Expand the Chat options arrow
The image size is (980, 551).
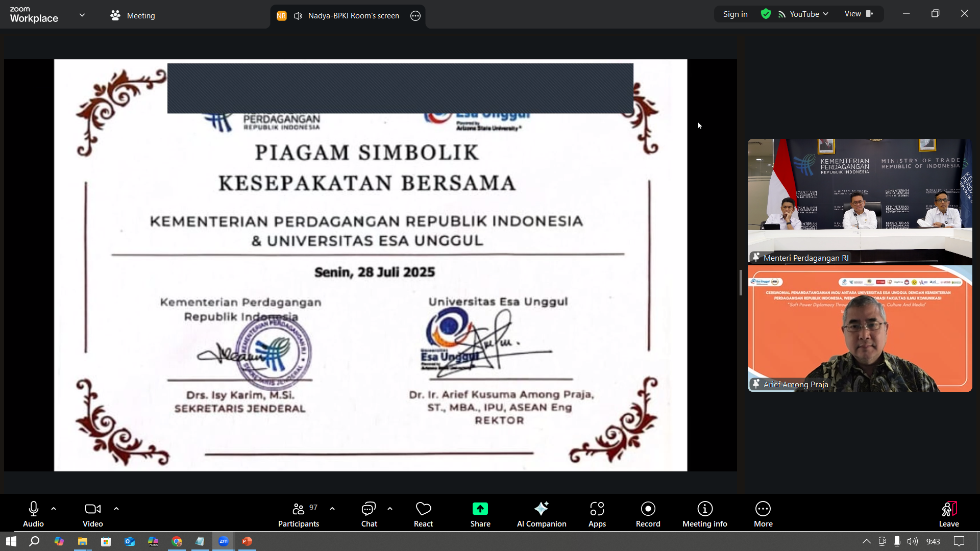coord(390,509)
